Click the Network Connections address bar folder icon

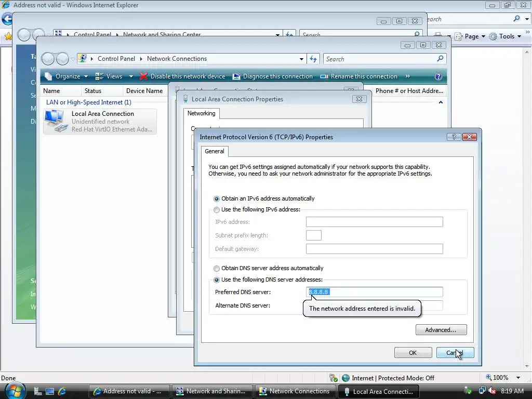(83, 58)
